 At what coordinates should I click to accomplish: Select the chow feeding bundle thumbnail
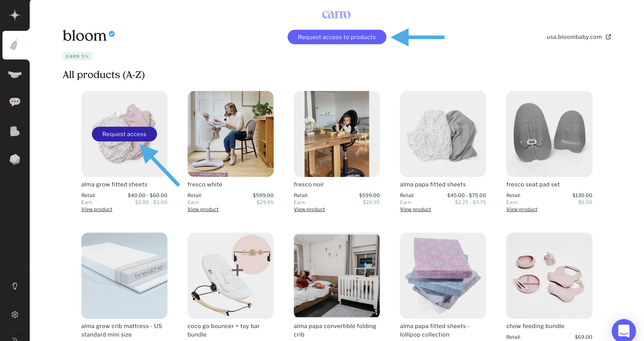pyautogui.click(x=549, y=276)
